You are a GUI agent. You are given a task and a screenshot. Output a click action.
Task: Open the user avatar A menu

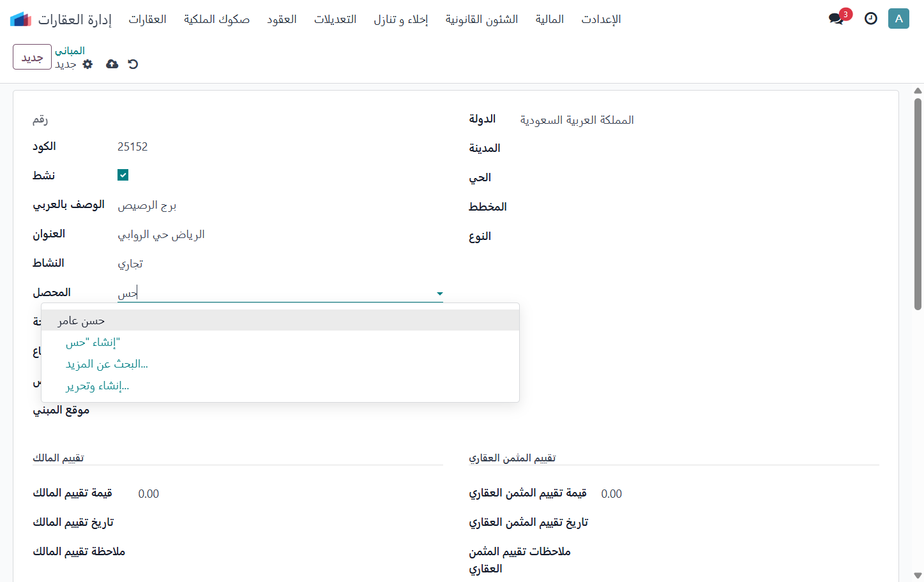pyautogui.click(x=898, y=19)
